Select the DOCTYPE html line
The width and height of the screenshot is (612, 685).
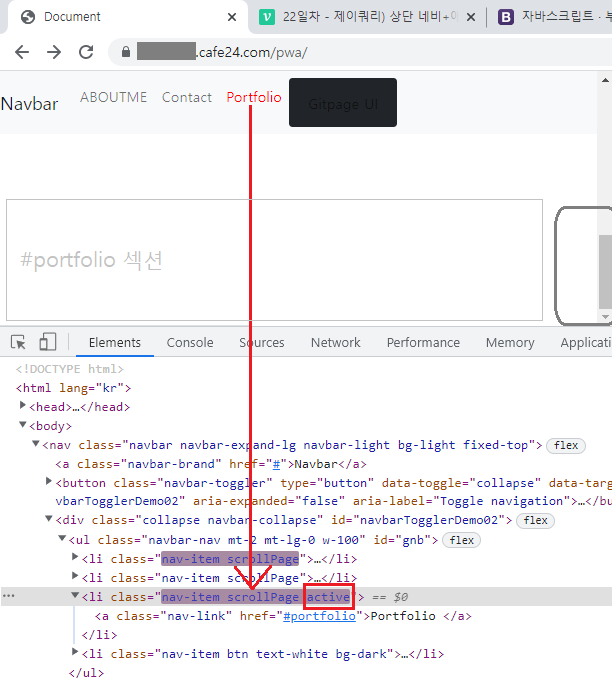tap(70, 369)
